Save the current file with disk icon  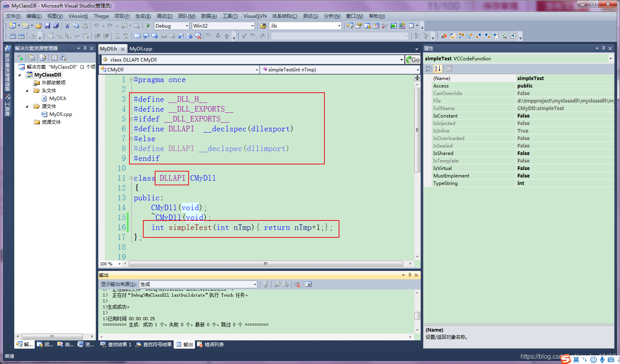click(47, 26)
